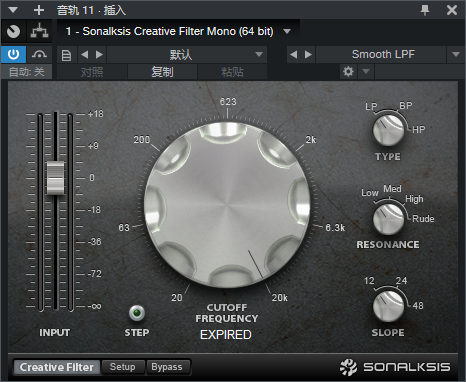Screen dimensions: 466x382
Task: Go to previous host preset arrow
Action: (x=85, y=55)
